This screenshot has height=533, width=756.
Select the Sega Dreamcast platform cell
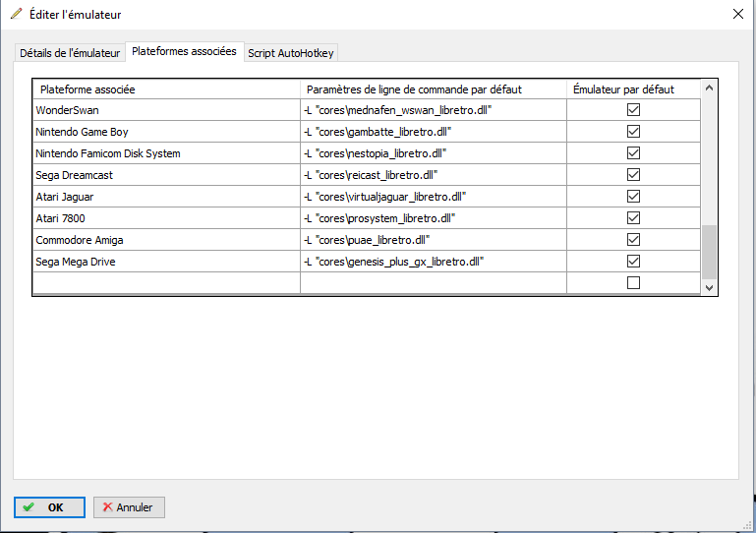167,175
